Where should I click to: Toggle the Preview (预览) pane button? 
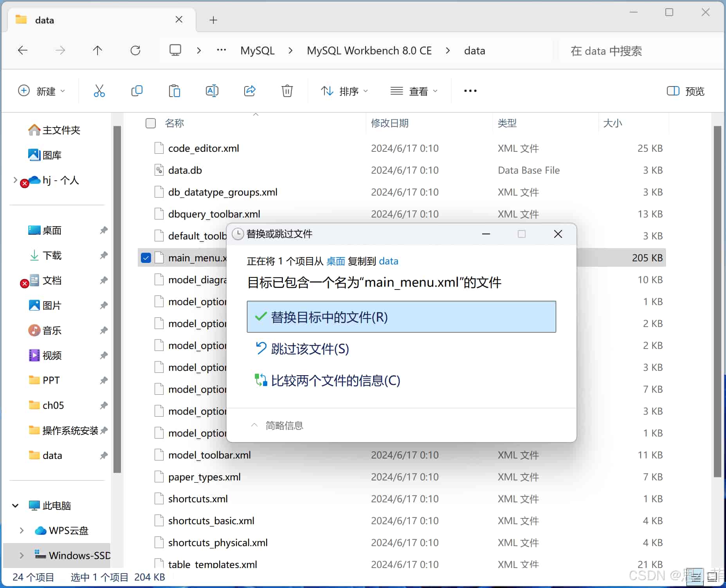(x=685, y=91)
